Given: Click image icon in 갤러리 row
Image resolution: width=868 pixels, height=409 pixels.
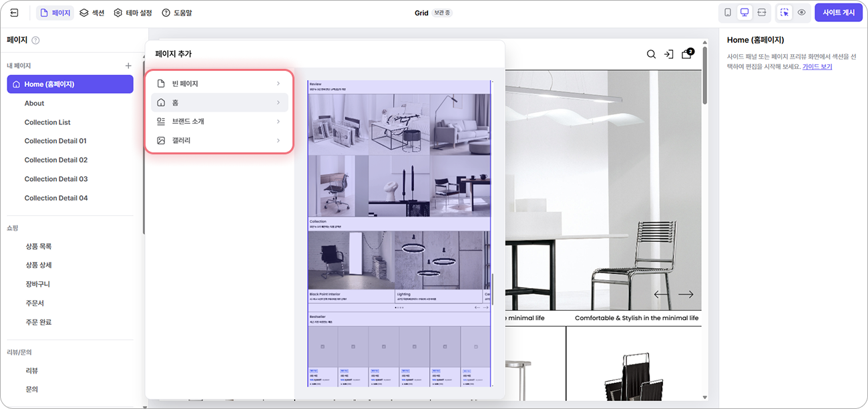Looking at the screenshot, I should pyautogui.click(x=161, y=140).
